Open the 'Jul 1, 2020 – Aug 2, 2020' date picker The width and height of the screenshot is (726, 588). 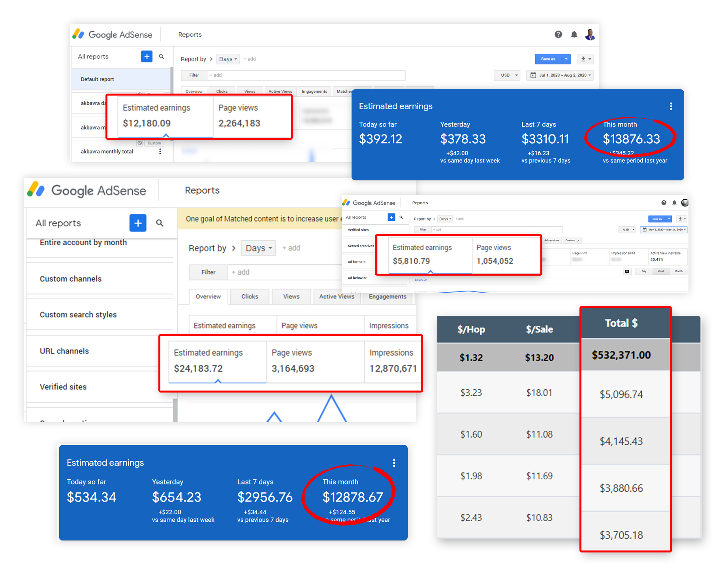click(560, 75)
